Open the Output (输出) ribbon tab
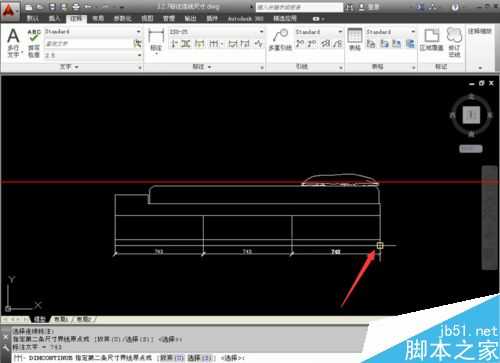The width and height of the screenshot is (500, 363). 190,19
